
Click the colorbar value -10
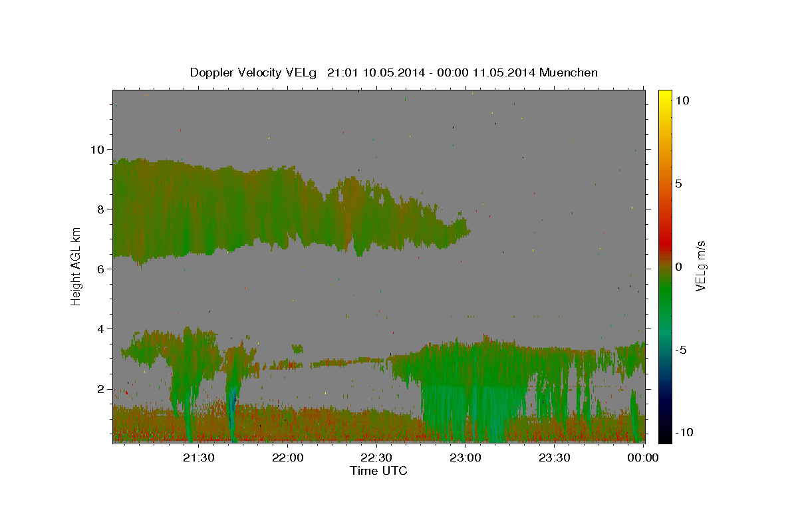(x=683, y=432)
